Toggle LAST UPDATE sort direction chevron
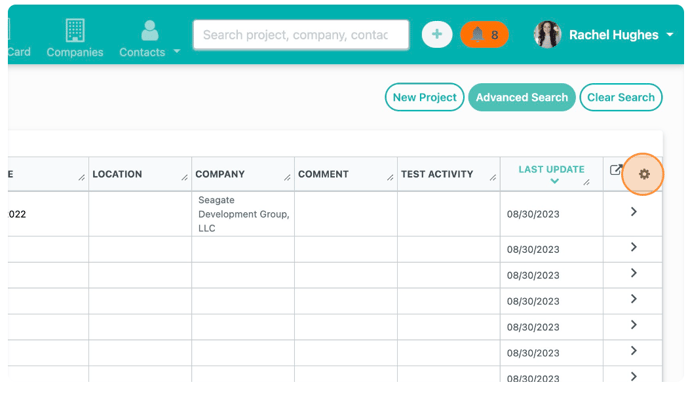 [555, 181]
